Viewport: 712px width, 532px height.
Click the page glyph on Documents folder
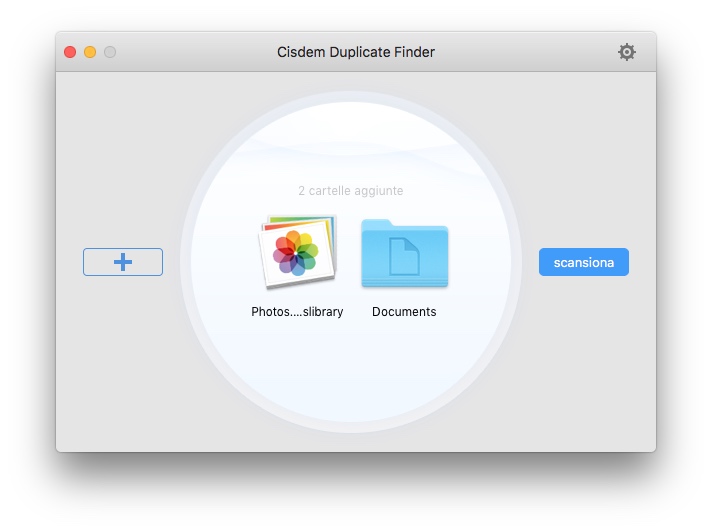(404, 257)
